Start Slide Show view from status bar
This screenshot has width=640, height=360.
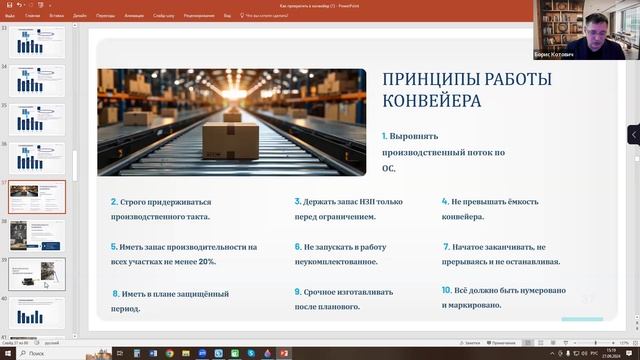566,343
